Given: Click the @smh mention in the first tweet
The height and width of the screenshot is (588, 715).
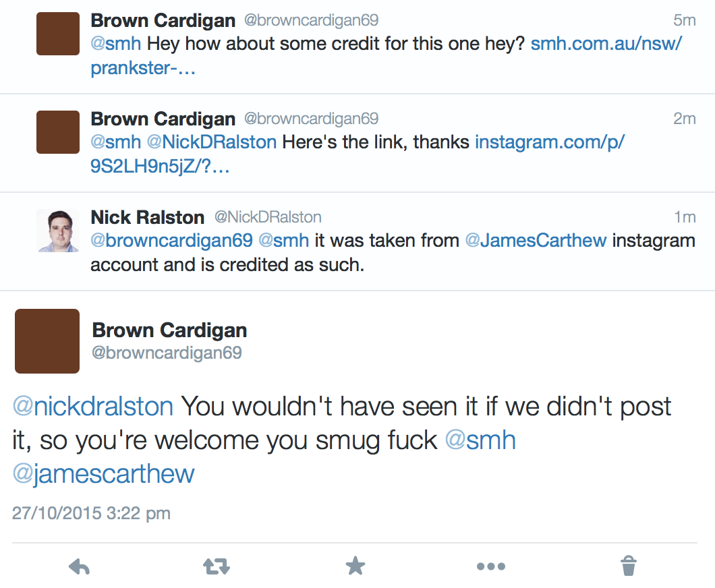Looking at the screenshot, I should click(115, 45).
